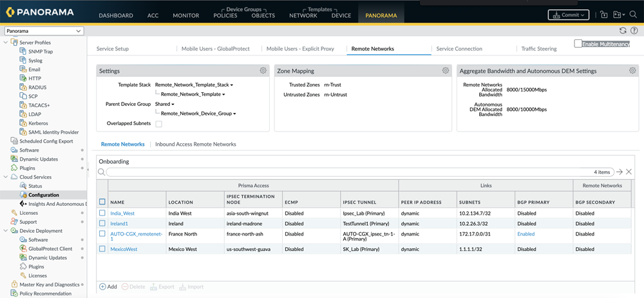Open Zone Mapping gear icon
This screenshot has height=298, width=644.
point(445,71)
